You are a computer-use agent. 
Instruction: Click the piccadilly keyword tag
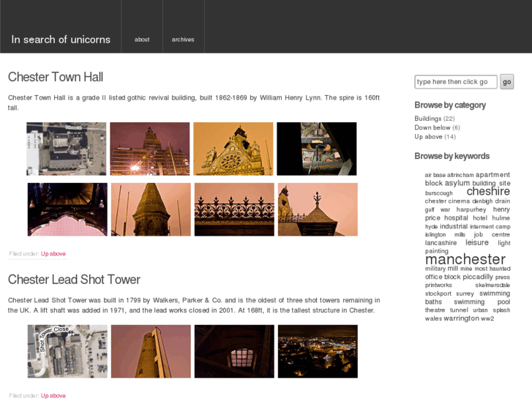pyautogui.click(x=478, y=277)
